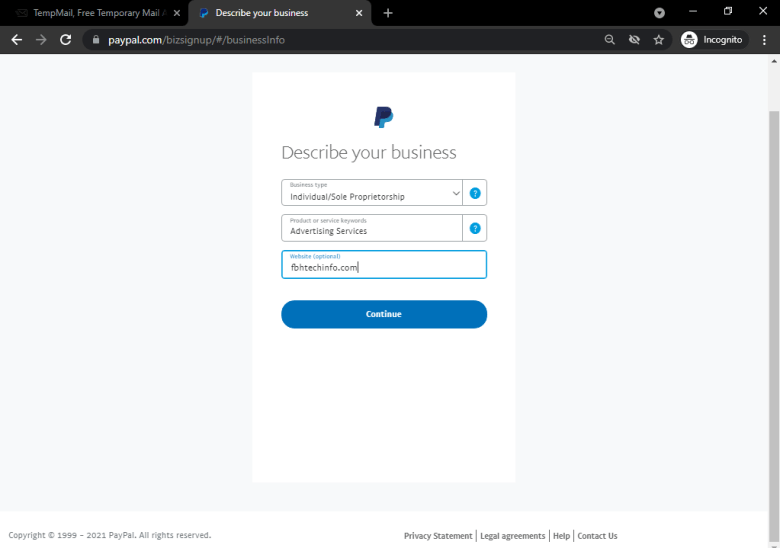
Task: Click the PayPal copyright notice text
Action: pos(109,535)
